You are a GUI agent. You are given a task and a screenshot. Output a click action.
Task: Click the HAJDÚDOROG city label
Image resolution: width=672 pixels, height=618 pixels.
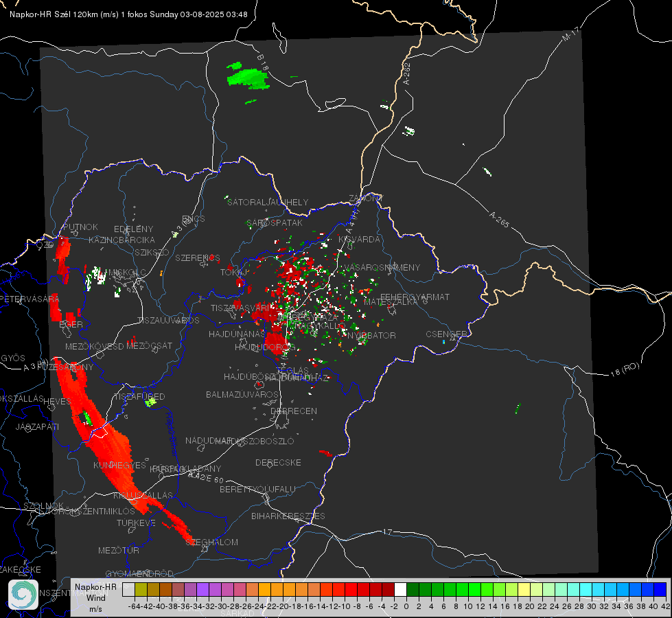click(265, 347)
